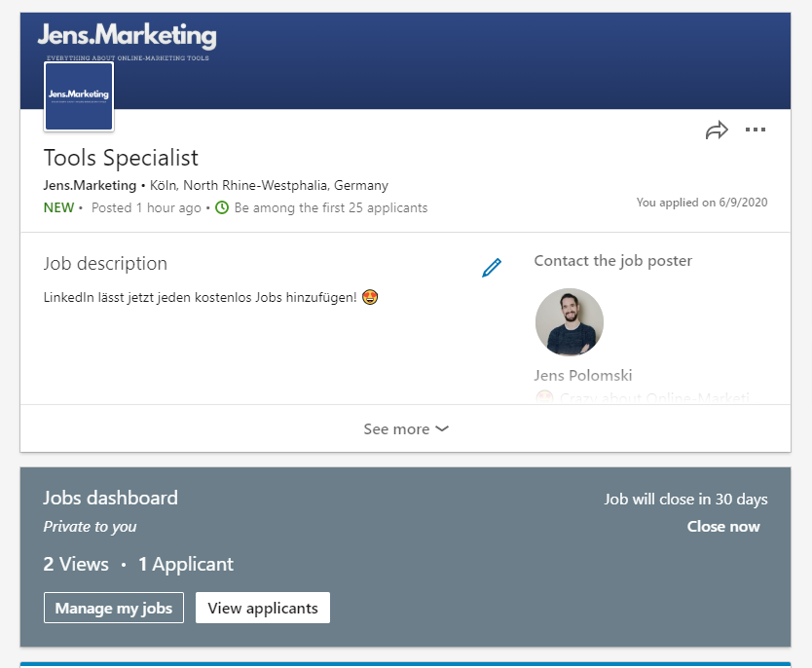
Task: Expand the See more section
Action: (x=405, y=428)
